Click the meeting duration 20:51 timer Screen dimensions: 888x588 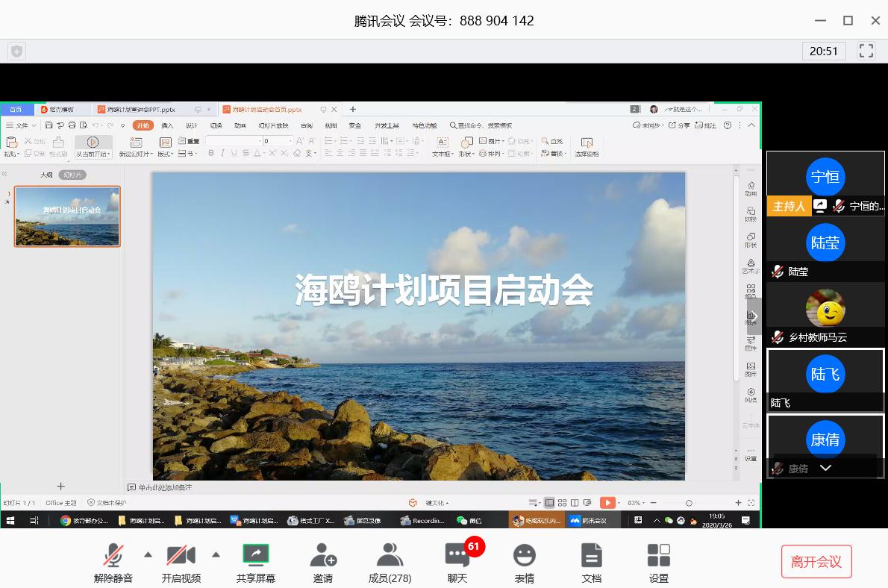click(823, 51)
